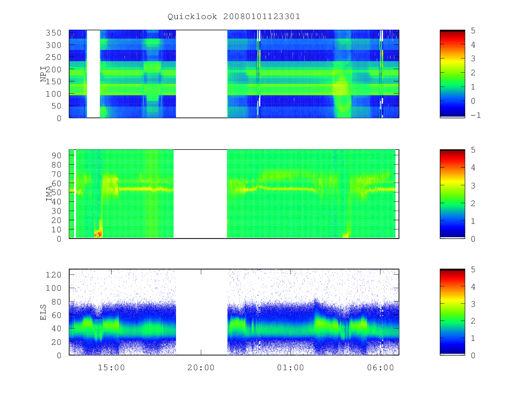The width and height of the screenshot is (532, 399).
Task: Click the 5 label on NPI colorbar
Action: pos(473,30)
